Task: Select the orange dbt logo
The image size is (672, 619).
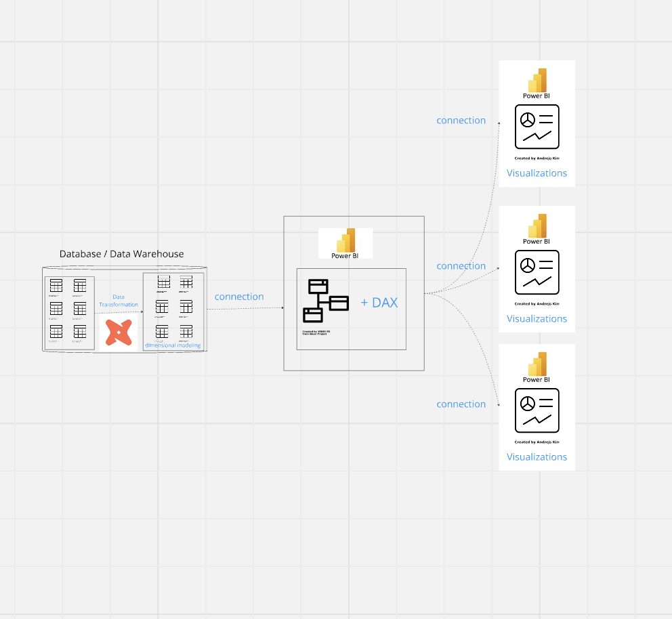Action: tap(119, 333)
